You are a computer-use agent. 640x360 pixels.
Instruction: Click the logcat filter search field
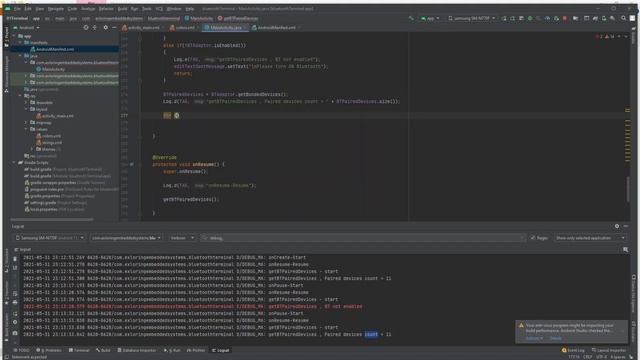pos(363,238)
